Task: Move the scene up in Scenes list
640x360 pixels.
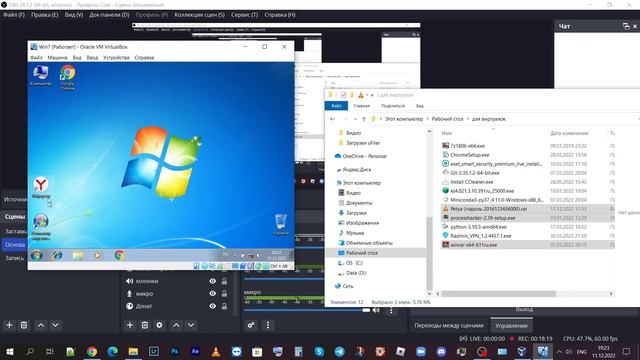Action: point(41,325)
